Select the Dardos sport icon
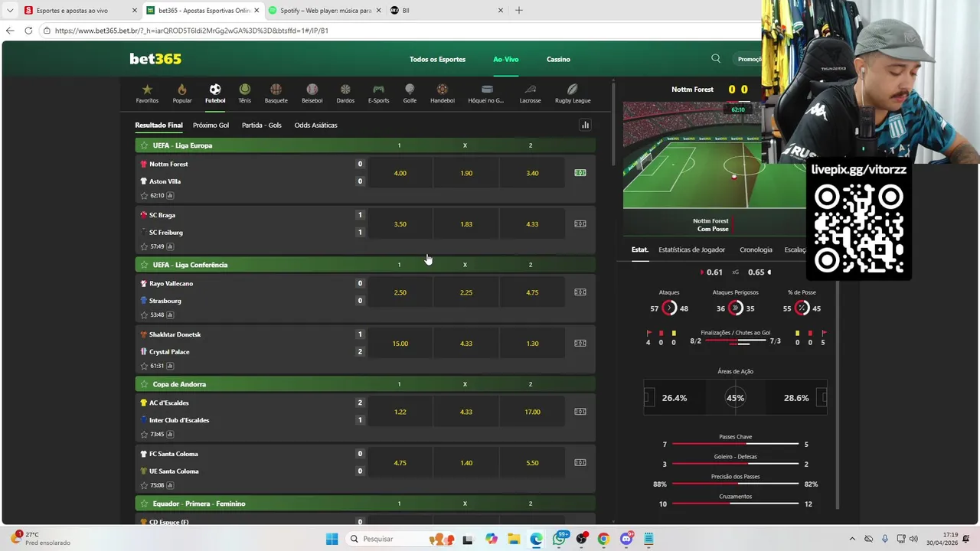Screen dimensions: 980x551 tap(345, 93)
